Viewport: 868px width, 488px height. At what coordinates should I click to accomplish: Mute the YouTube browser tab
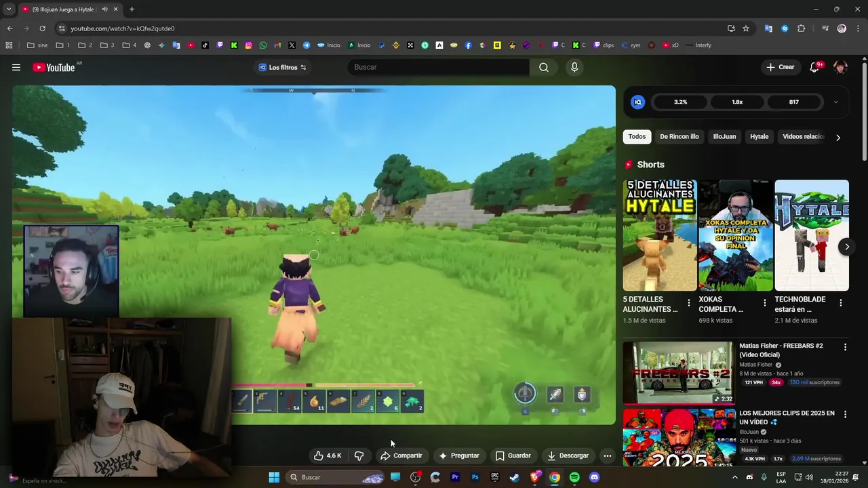[104, 9]
